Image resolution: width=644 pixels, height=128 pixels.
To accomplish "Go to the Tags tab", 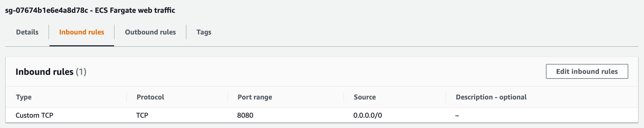I will point(204,32).
